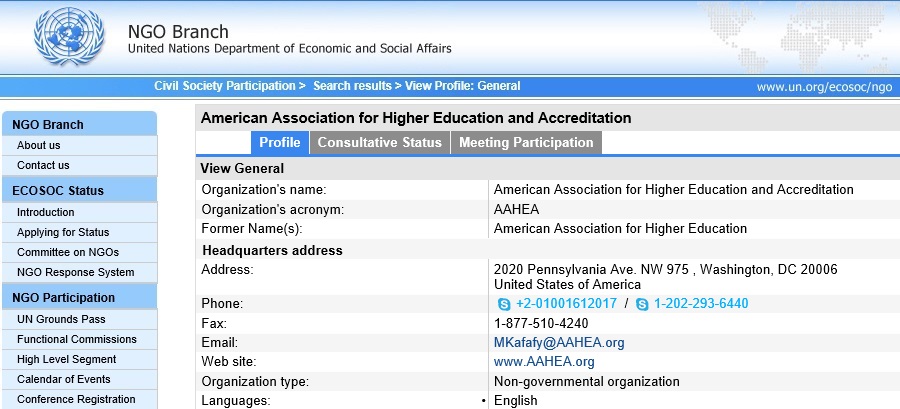This screenshot has height=409, width=900.
Task: Click fax number 1-877-510-4240
Action: point(541,324)
